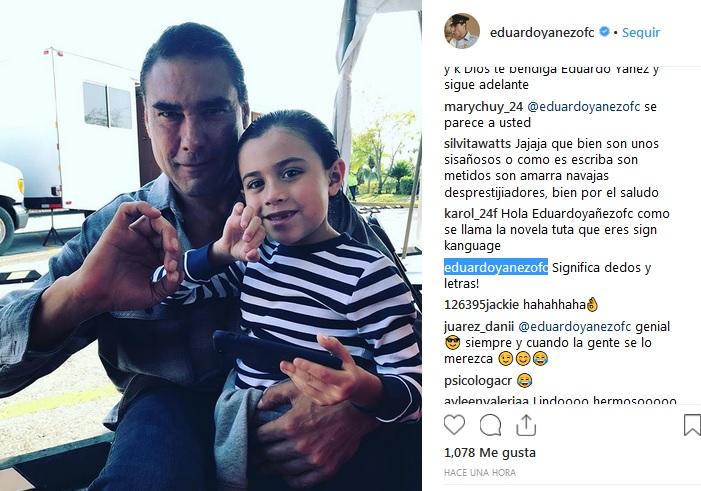701x491 pixels.
Task: Click the photo of the man and child
Action: click(x=211, y=246)
